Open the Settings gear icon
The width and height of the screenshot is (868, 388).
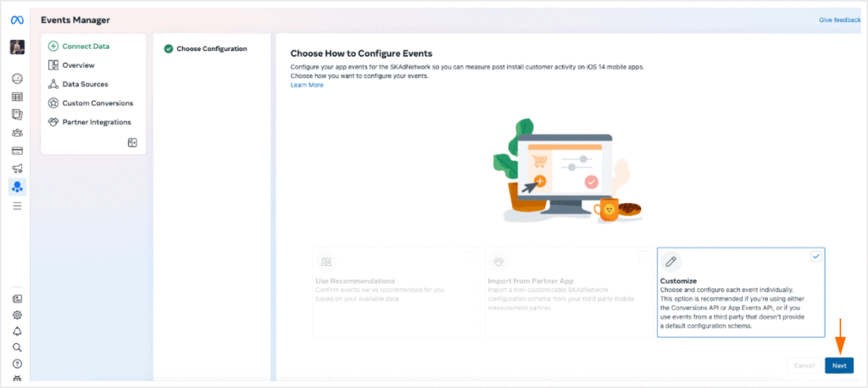pyautogui.click(x=17, y=315)
